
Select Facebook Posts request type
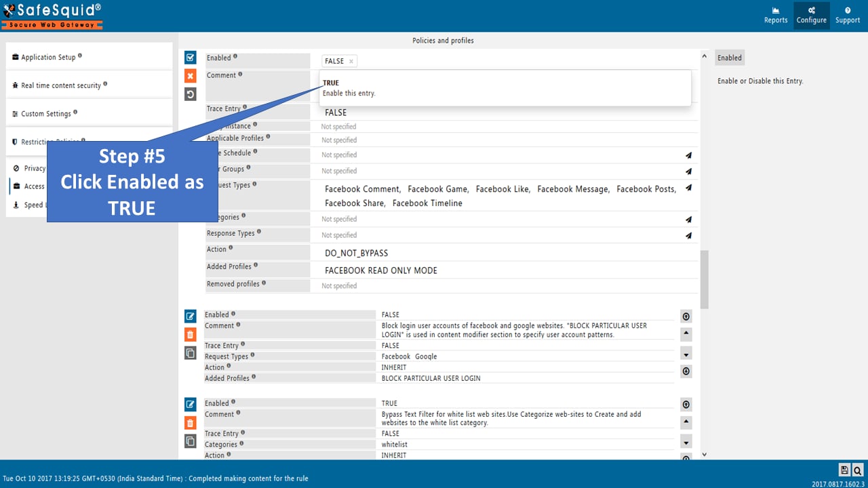pyautogui.click(x=646, y=189)
